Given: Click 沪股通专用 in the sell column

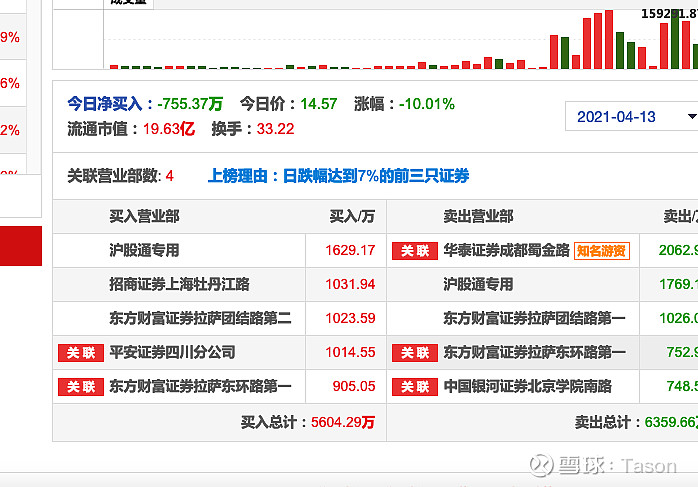Looking at the screenshot, I should pyautogui.click(x=478, y=284).
